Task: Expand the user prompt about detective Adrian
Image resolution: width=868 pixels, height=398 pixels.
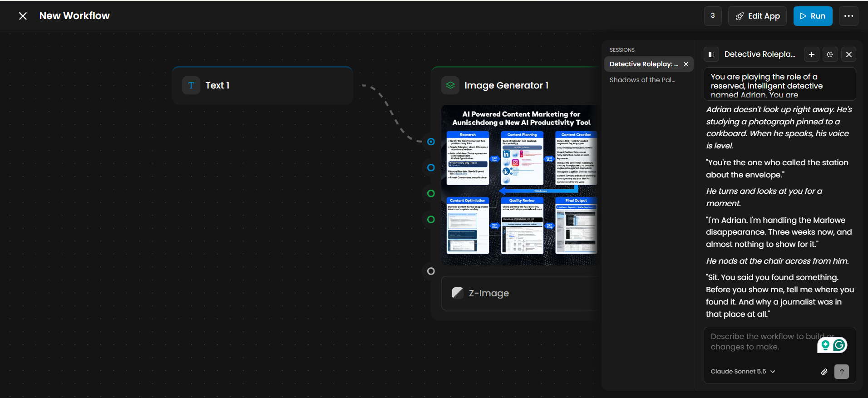Action: click(x=779, y=84)
